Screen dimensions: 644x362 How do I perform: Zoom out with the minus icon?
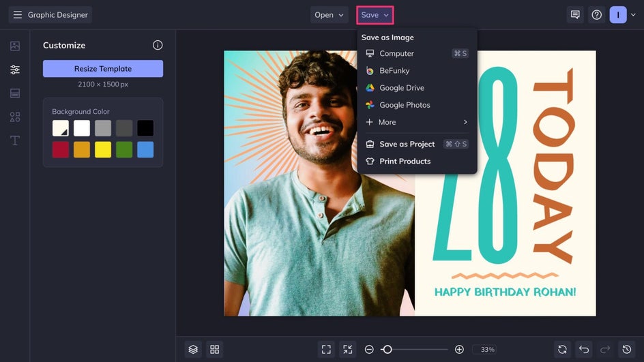coord(369,349)
